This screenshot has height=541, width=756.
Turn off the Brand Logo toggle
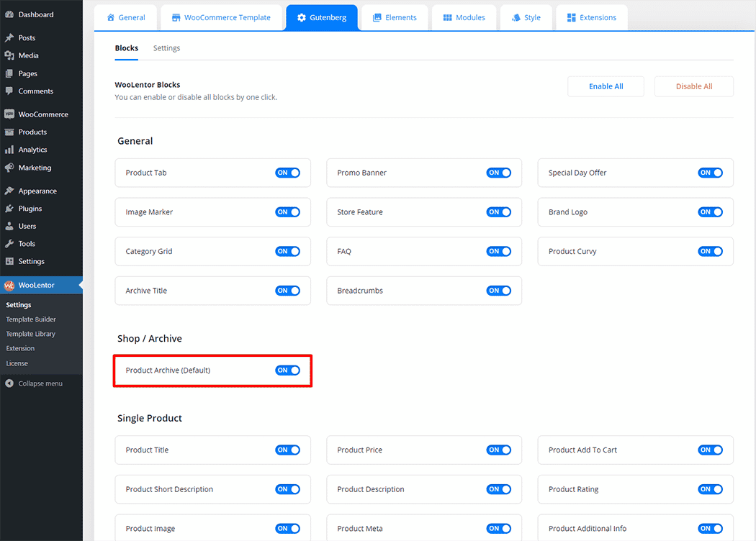(x=710, y=212)
